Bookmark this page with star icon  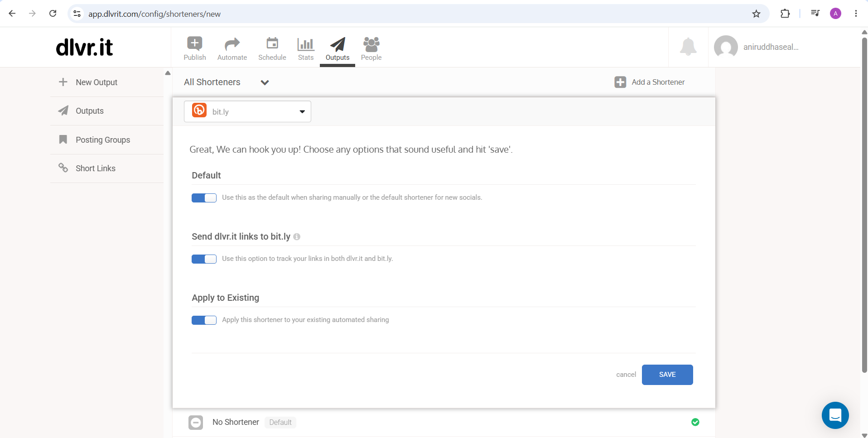[756, 14]
